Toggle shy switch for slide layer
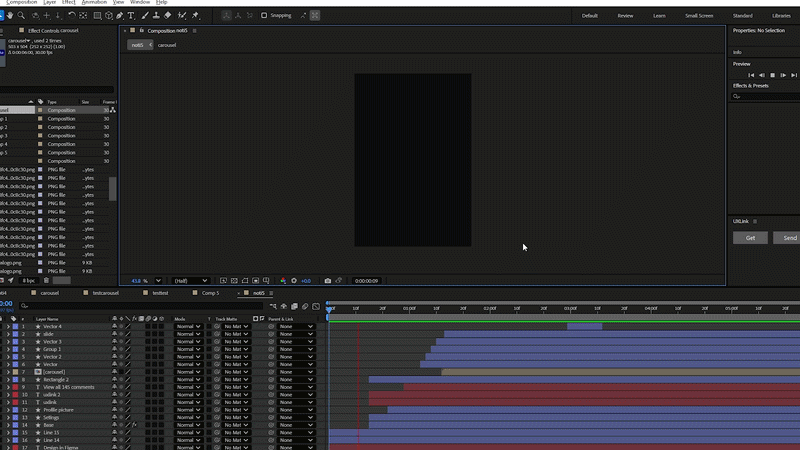The image size is (800, 450). tap(114, 334)
